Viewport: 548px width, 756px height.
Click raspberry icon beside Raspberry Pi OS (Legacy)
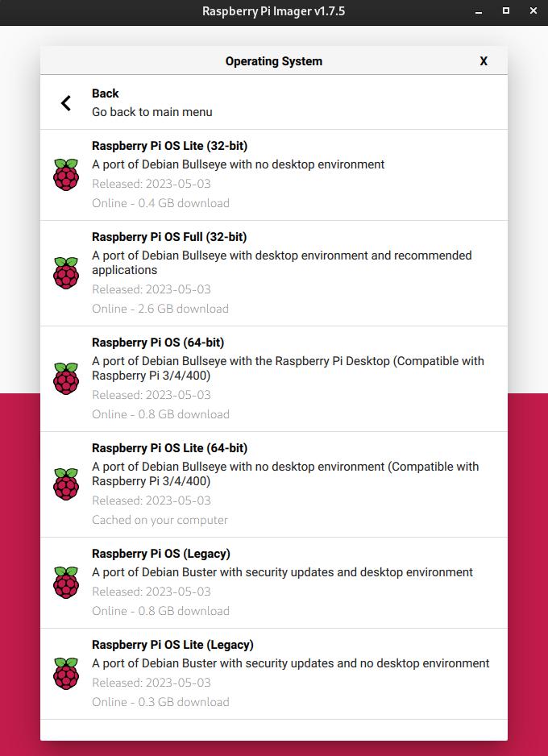66,582
